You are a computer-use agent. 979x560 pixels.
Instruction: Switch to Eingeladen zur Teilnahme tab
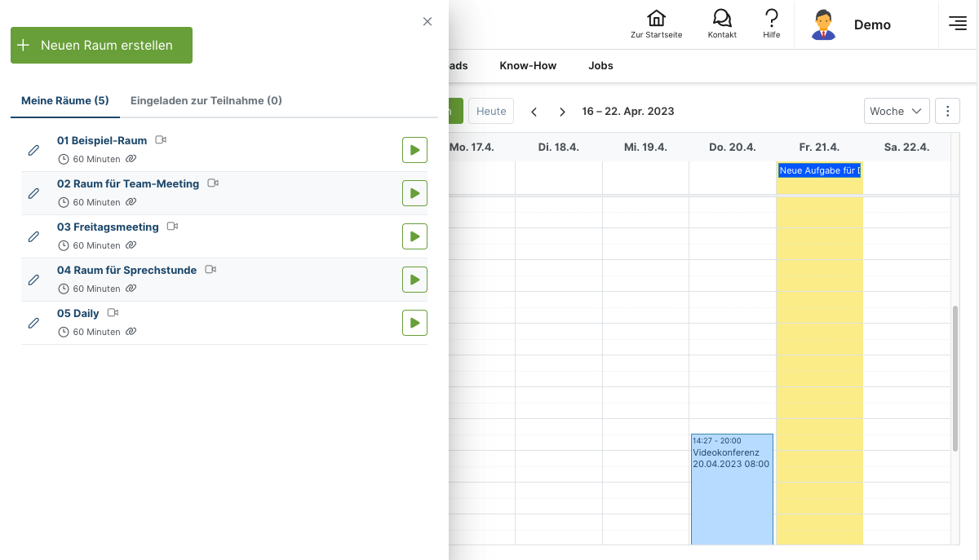coord(206,101)
